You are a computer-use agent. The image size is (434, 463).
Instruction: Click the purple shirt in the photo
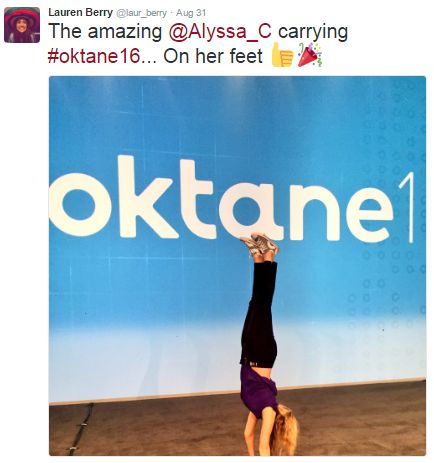click(x=258, y=391)
